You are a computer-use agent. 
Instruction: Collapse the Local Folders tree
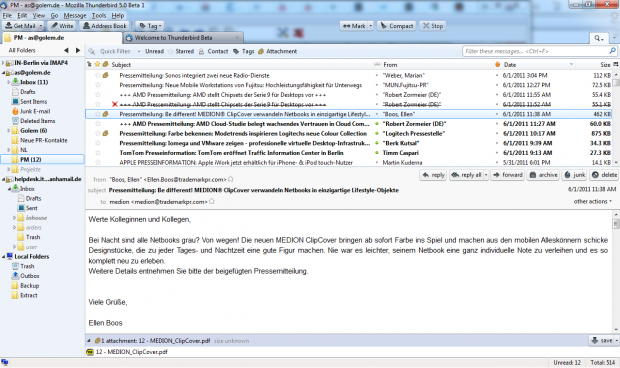pyautogui.click(x=3, y=257)
